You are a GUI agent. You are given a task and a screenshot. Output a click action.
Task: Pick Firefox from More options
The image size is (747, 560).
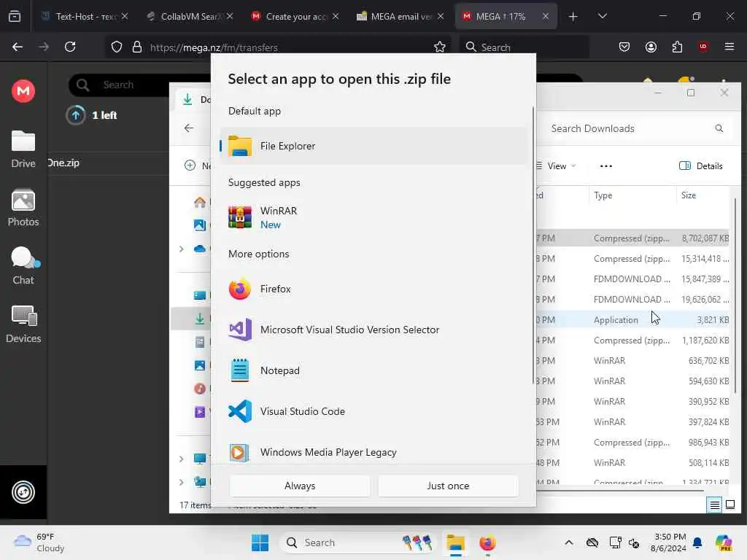[374, 289]
